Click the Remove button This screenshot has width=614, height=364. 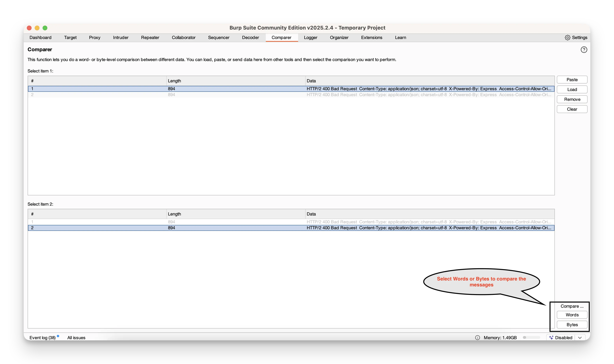pyautogui.click(x=572, y=99)
